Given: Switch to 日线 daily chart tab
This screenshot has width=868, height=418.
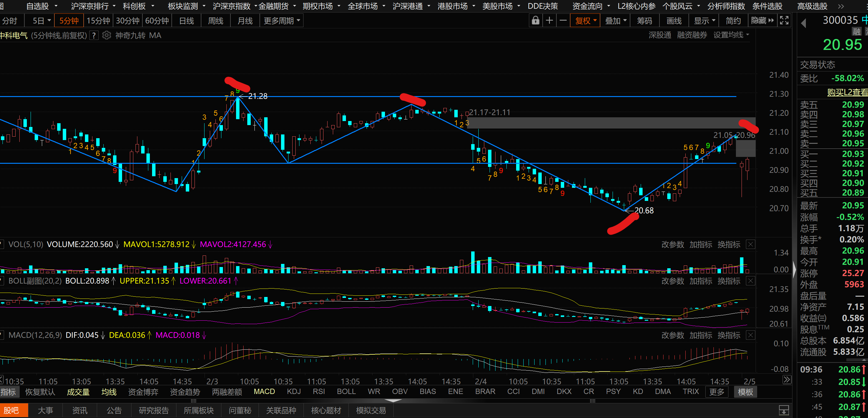Looking at the screenshot, I should coord(186,21).
